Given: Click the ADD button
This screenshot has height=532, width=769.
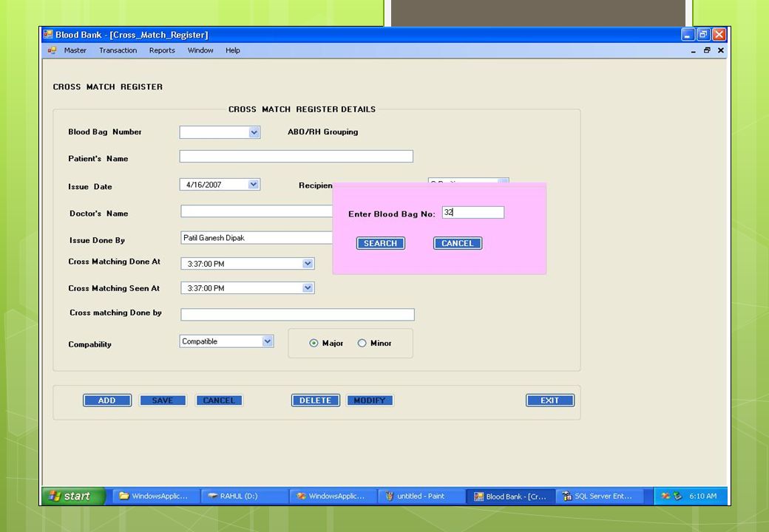Looking at the screenshot, I should click(x=107, y=400).
